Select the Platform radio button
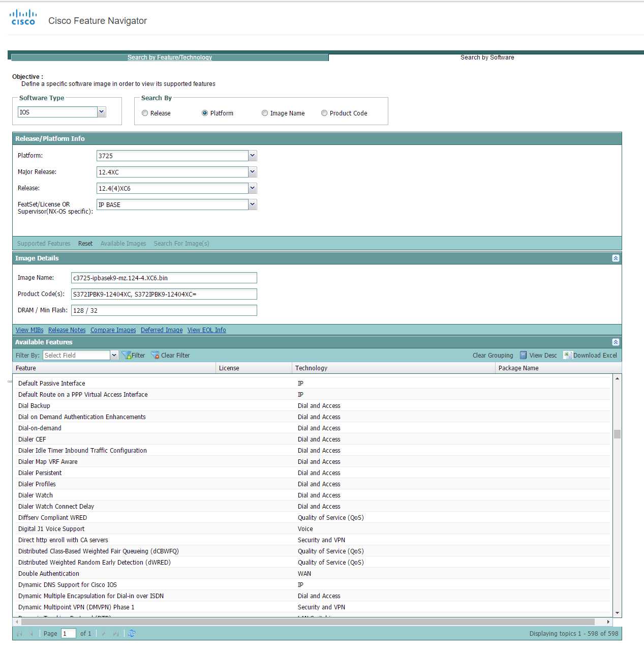The image size is (644, 647). (x=205, y=113)
